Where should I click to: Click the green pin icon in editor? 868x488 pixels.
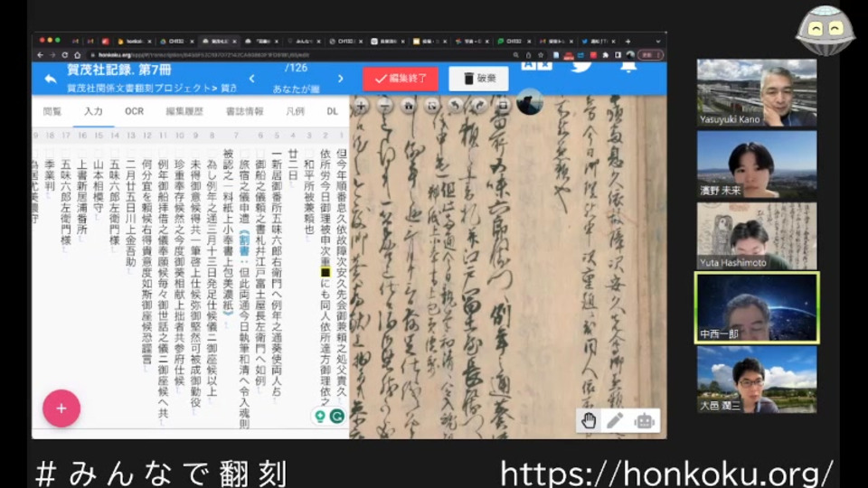pos(320,416)
